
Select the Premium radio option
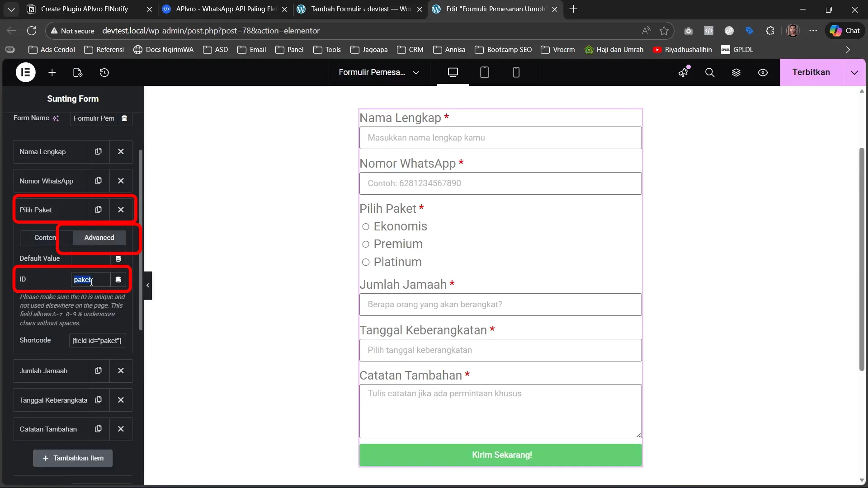tap(366, 244)
